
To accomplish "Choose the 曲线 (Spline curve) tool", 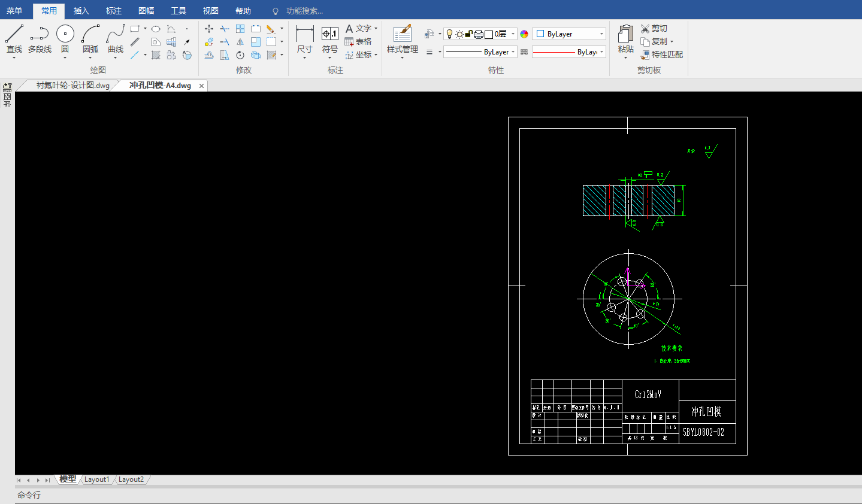I will click(116, 35).
